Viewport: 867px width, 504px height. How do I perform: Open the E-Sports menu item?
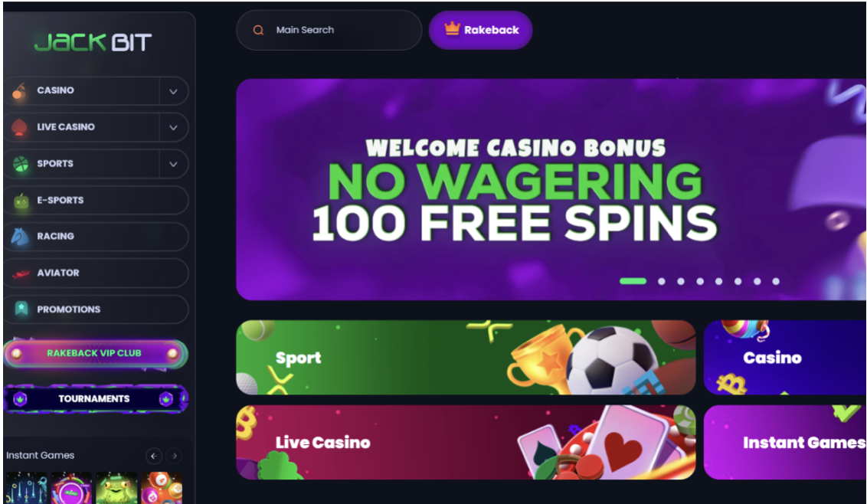click(x=97, y=200)
